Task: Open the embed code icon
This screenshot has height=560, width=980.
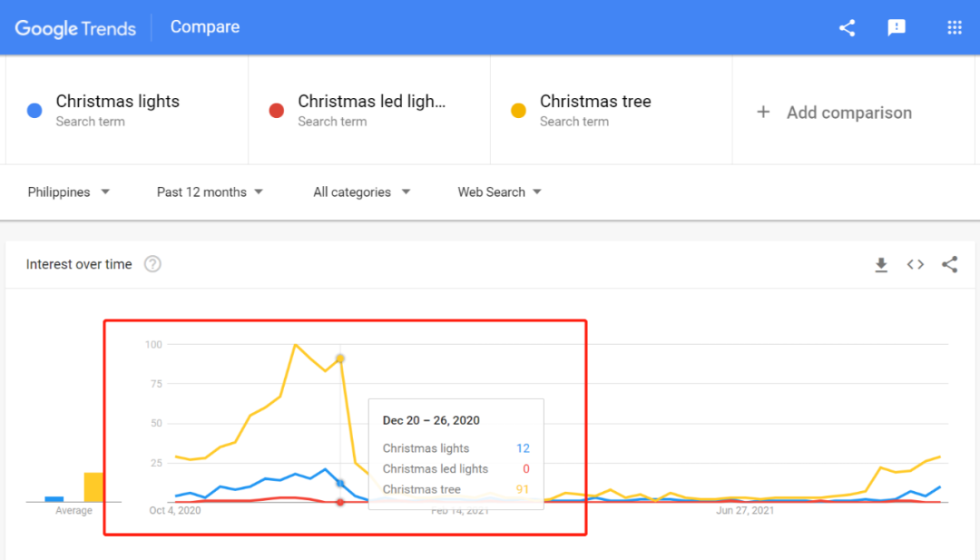Action: pyautogui.click(x=916, y=264)
